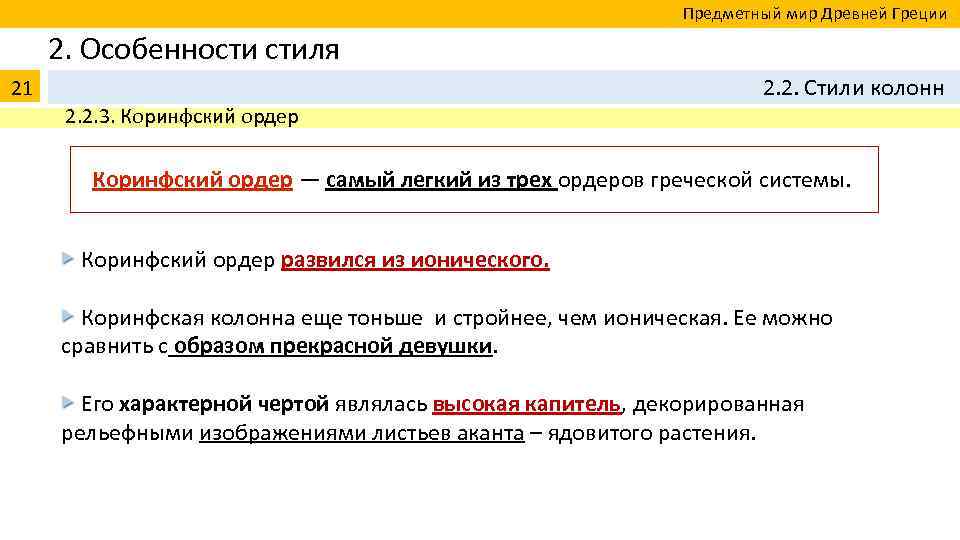
Task: Click the underlined "образом прекрасной девушки"
Action: (x=333, y=347)
